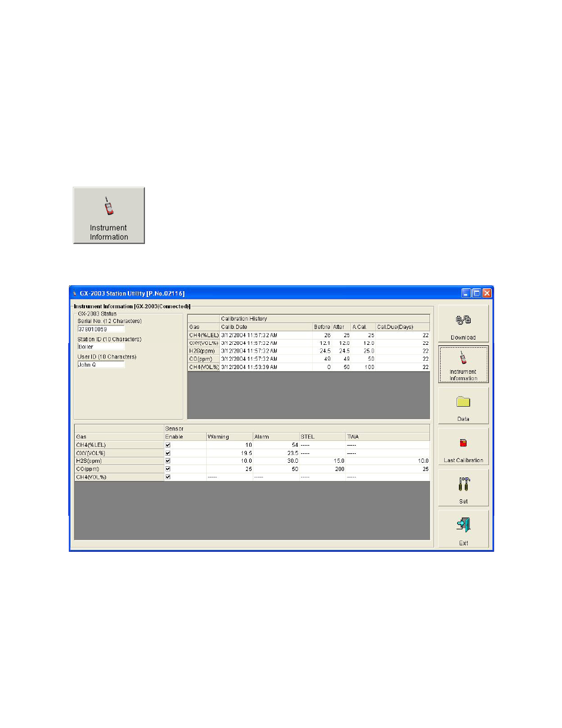Select CO(ppm) row label in Sensor table
The height and width of the screenshot is (728, 562).
click(119, 469)
